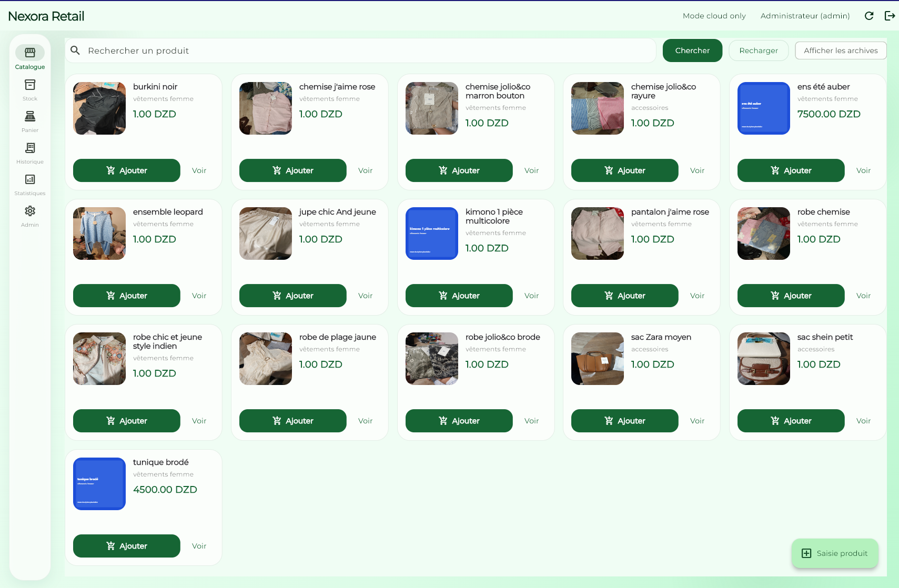View sac Zara moyen details
Viewport: 899px width, 588px height.
point(698,421)
